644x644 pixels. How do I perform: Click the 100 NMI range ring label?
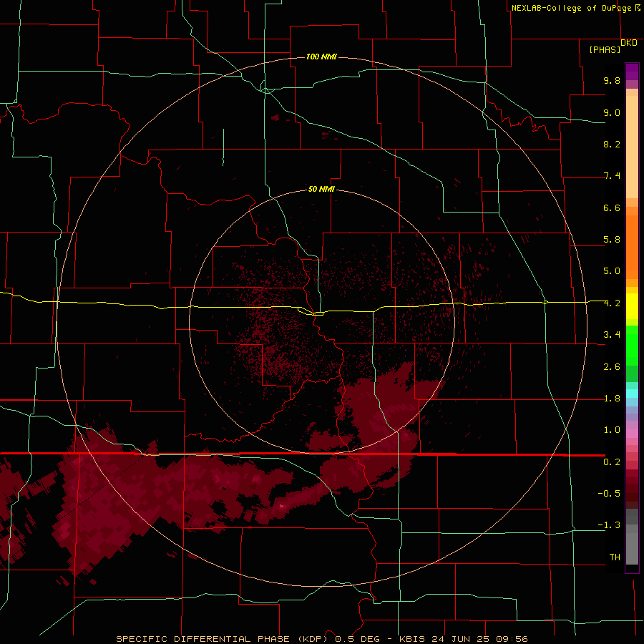[x=321, y=57]
